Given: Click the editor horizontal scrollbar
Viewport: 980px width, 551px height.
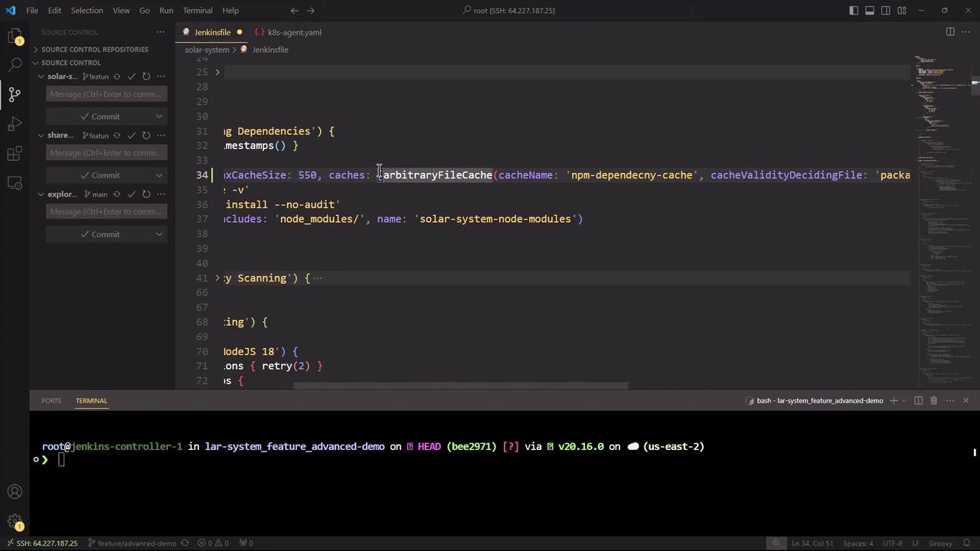Looking at the screenshot, I should point(460,386).
